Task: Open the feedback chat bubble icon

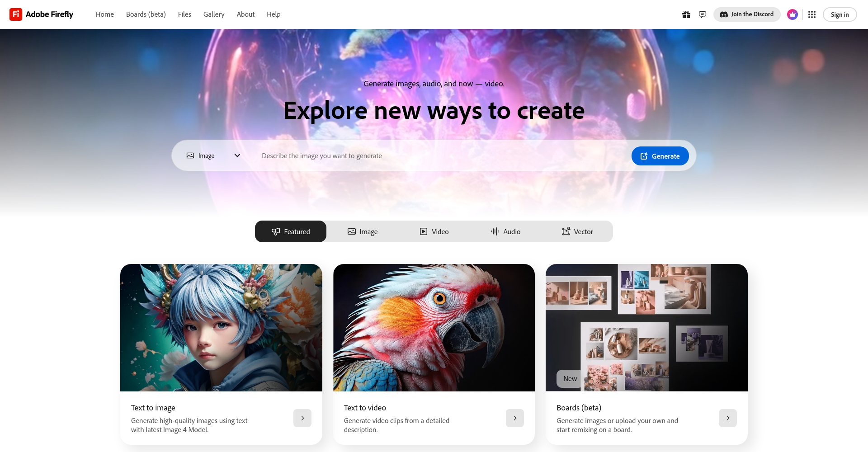Action: (x=703, y=14)
